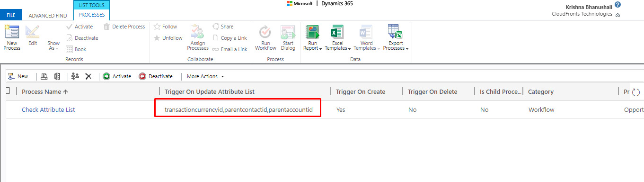Expand the More Actions menu
This screenshot has width=644, height=182.
[x=205, y=76]
